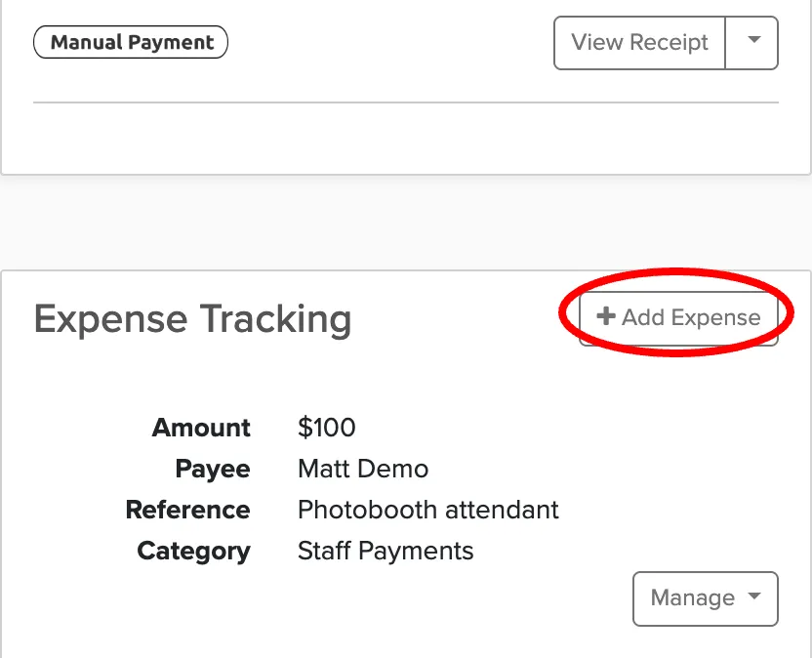
Task: Select the Photobooth attendant reference text
Action: point(428,510)
